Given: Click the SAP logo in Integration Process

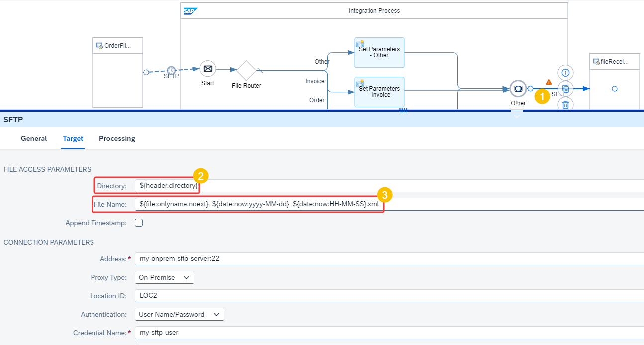Looking at the screenshot, I should point(190,11).
